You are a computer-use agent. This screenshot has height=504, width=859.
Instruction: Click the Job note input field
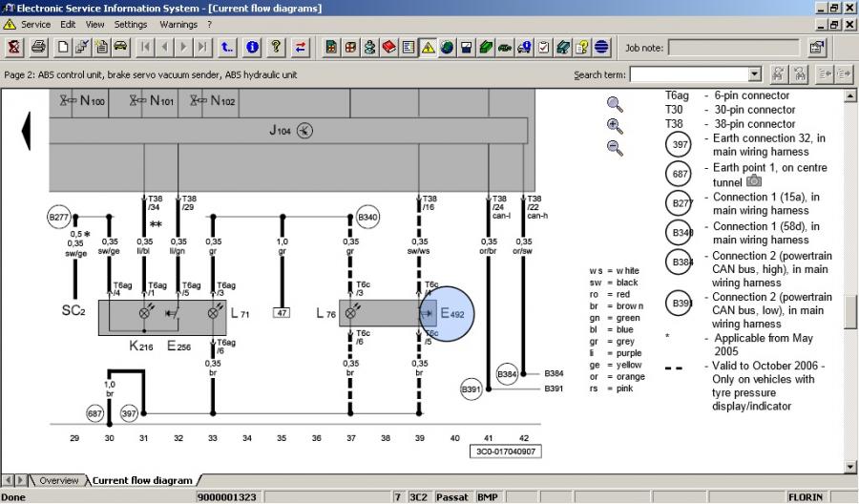(x=733, y=47)
